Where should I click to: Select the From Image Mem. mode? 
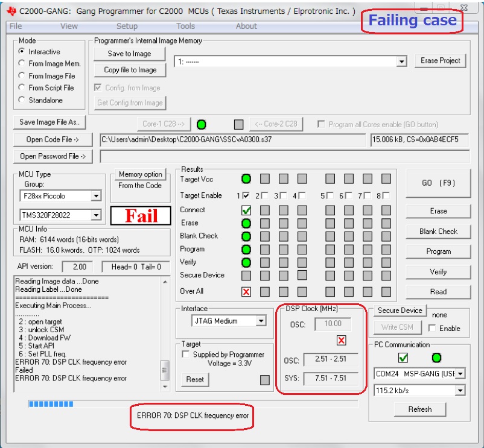tap(21, 63)
